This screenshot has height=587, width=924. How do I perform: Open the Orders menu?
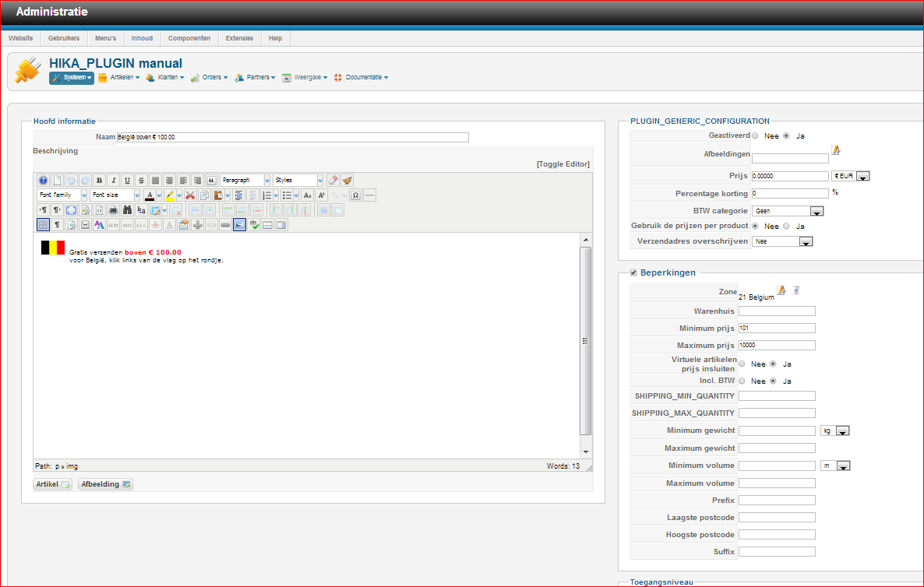coord(210,78)
